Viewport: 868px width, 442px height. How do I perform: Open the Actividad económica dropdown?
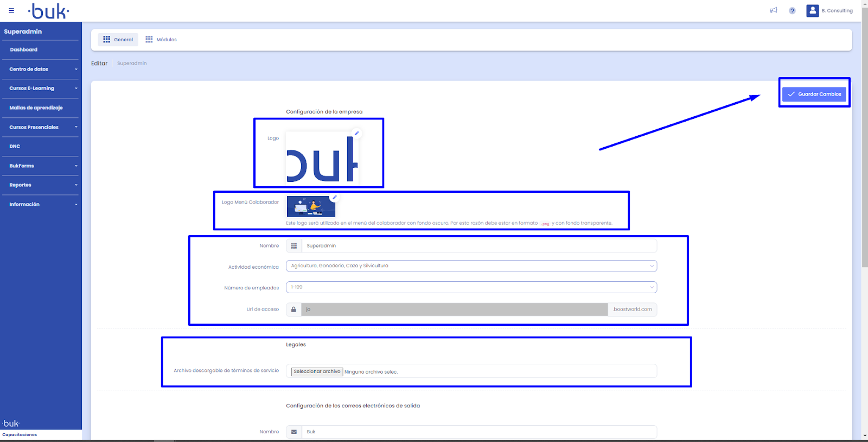tap(471, 266)
